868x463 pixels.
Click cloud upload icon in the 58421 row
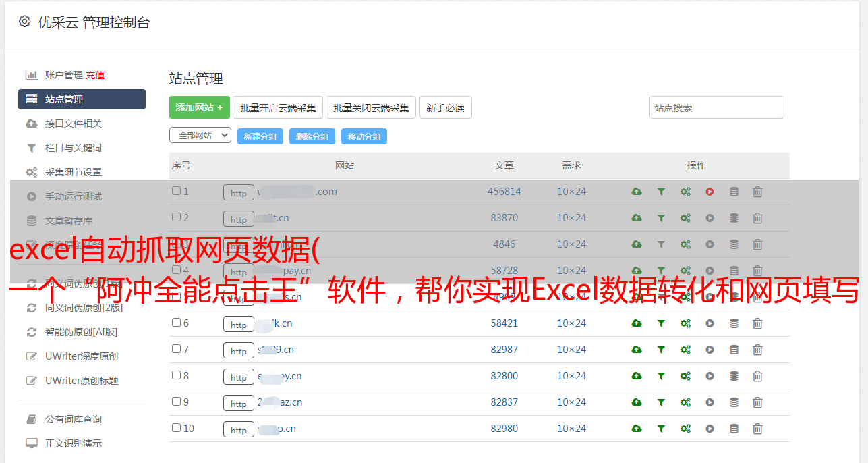tap(637, 323)
